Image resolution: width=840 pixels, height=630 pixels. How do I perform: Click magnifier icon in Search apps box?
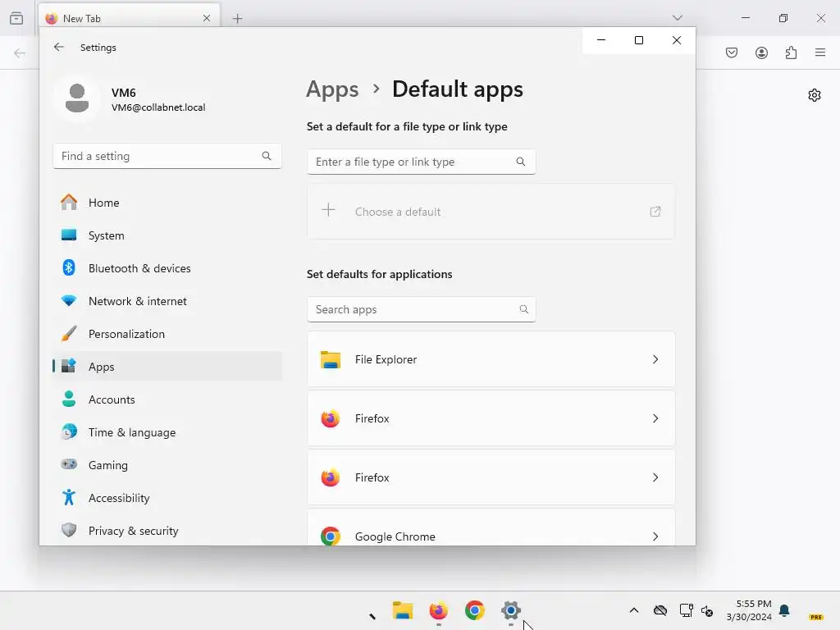point(523,309)
